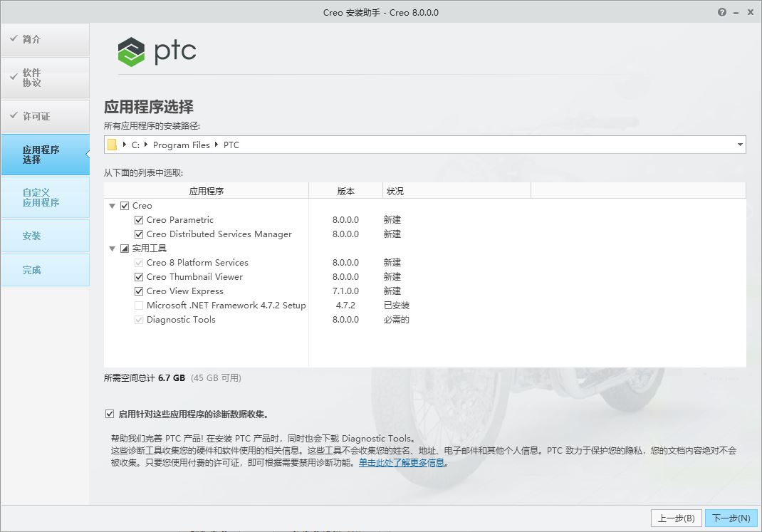Image resolution: width=762 pixels, height=532 pixels.
Task: Click version 7.1.0.0 cell
Action: (345, 291)
